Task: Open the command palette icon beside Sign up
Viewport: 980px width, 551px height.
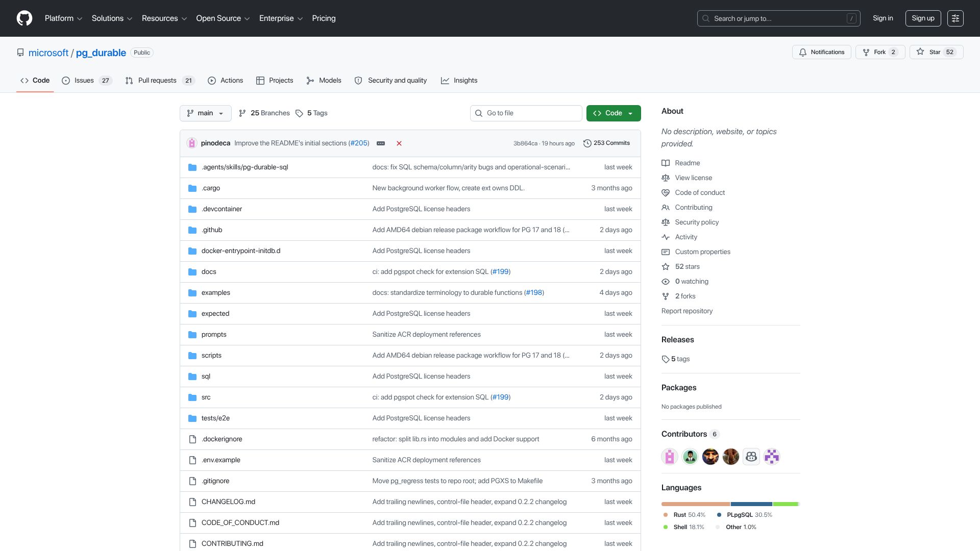Action: pyautogui.click(x=955, y=18)
